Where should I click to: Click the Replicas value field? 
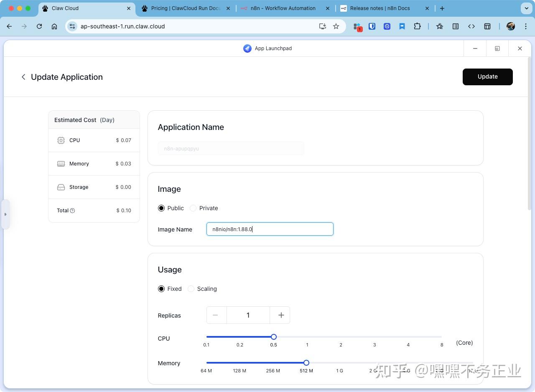(248, 315)
